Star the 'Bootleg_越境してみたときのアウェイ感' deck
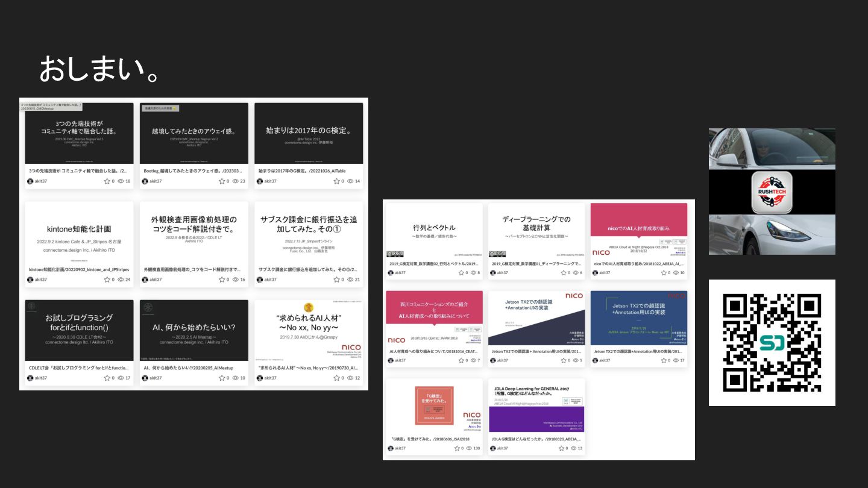 [x=222, y=181]
